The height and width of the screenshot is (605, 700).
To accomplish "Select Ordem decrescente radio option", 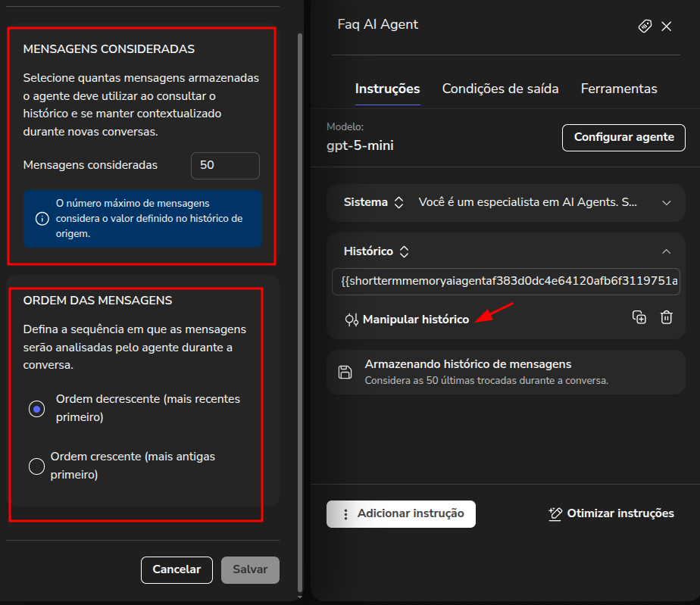I will click(36, 409).
